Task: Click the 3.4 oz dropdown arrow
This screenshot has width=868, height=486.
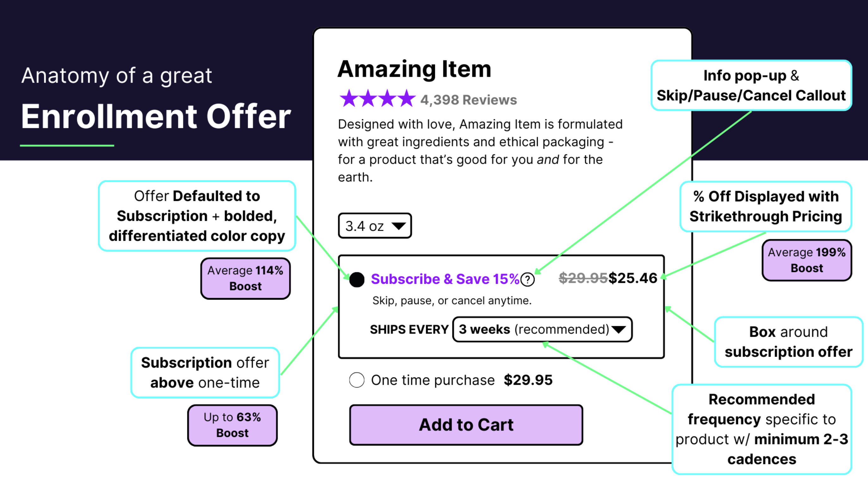Action: 399,226
